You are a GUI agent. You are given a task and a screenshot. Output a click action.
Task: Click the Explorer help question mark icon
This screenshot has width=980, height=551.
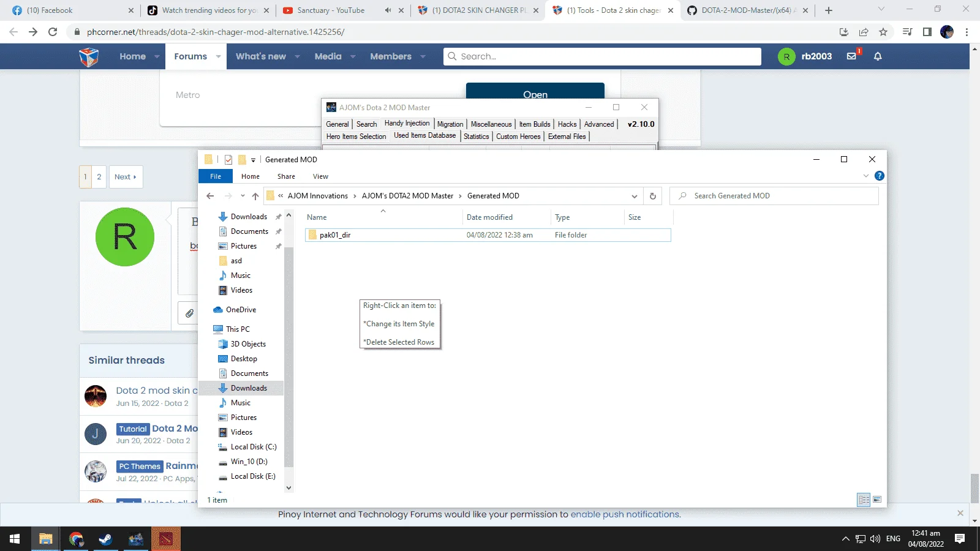880,176
